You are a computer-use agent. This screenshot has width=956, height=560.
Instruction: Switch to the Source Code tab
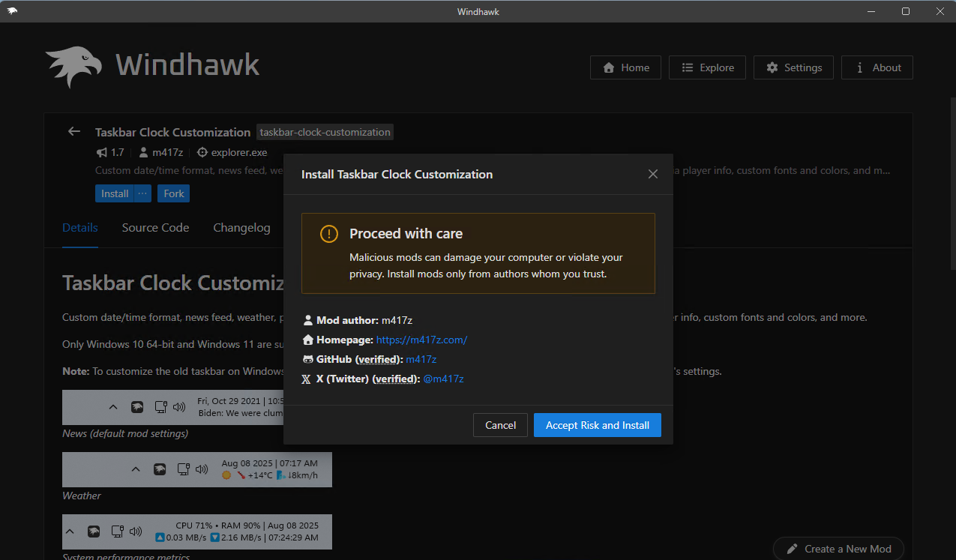(x=155, y=228)
